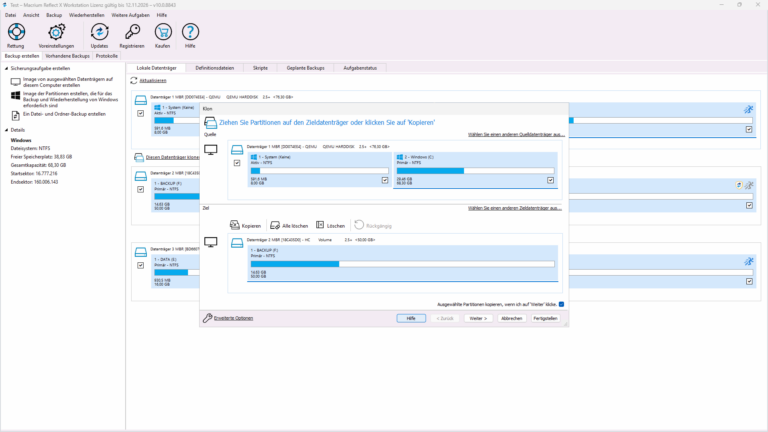768x432 pixels.
Task: Toggle right-edge checkbox of Datenträger 1 row
Action: [x=749, y=129]
